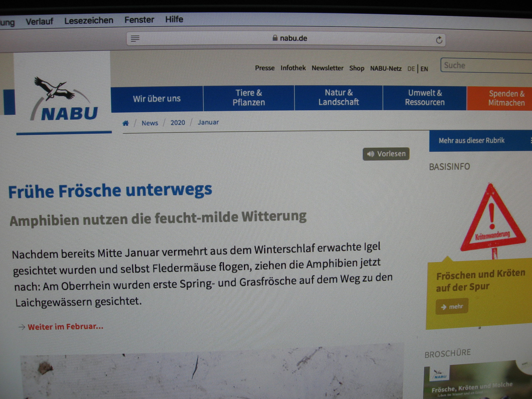The image size is (532, 399).
Task: Open the NABU-Netz link
Action: tap(386, 69)
